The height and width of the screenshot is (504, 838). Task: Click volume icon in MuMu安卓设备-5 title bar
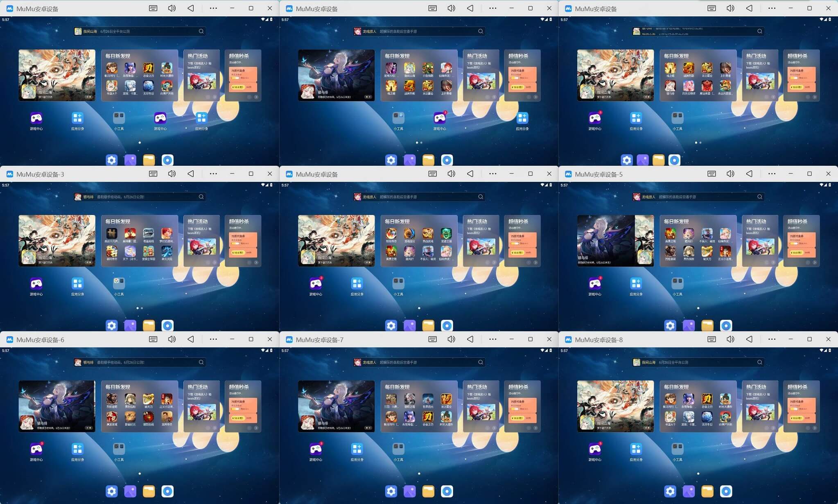(x=730, y=174)
